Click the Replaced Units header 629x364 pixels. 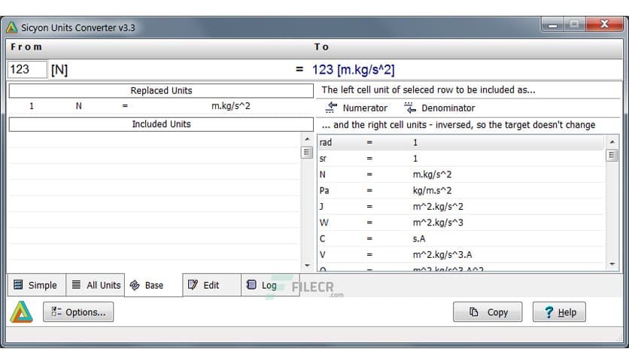click(x=161, y=90)
